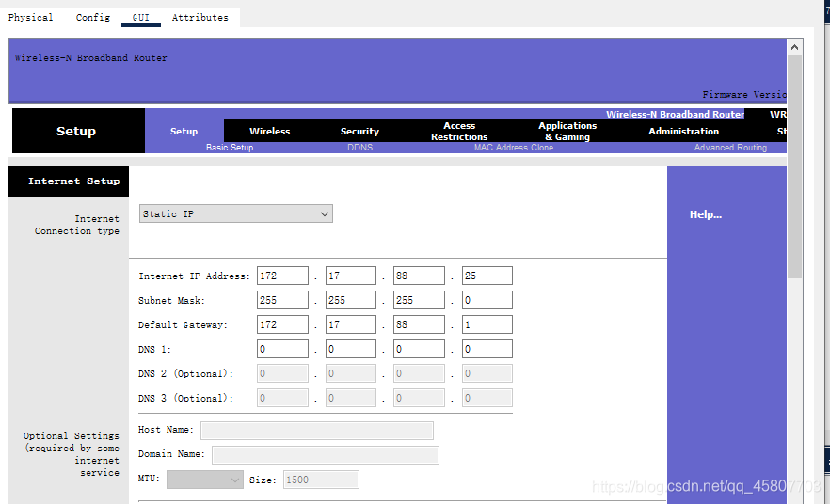Click the Internet Setup section heading
830x504 pixels.
(73, 181)
